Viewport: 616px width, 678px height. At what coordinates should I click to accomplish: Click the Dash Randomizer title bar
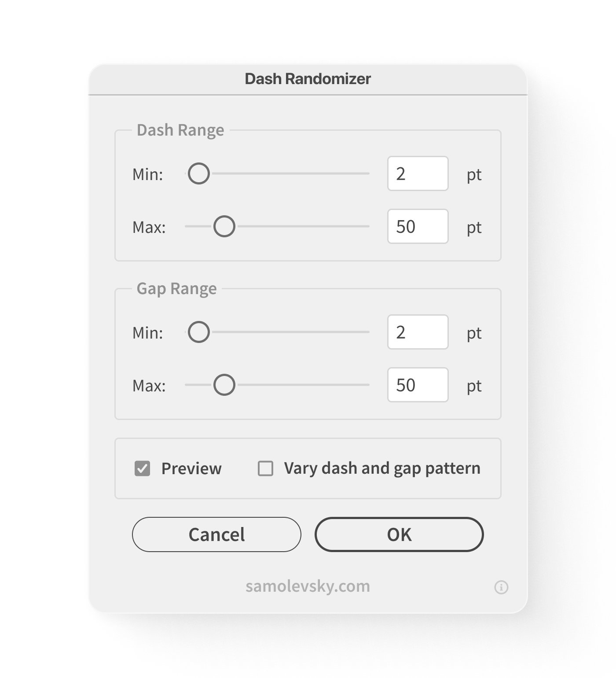click(x=308, y=79)
